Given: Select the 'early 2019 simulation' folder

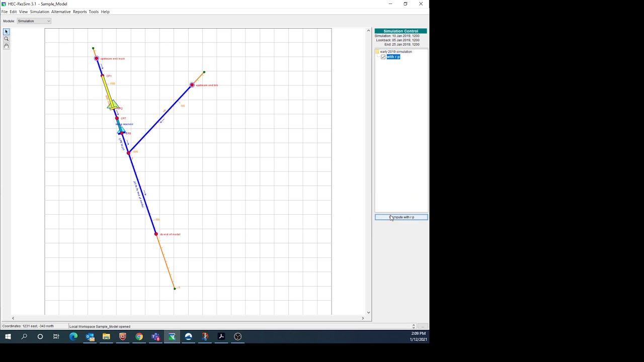Looking at the screenshot, I should [x=396, y=51].
